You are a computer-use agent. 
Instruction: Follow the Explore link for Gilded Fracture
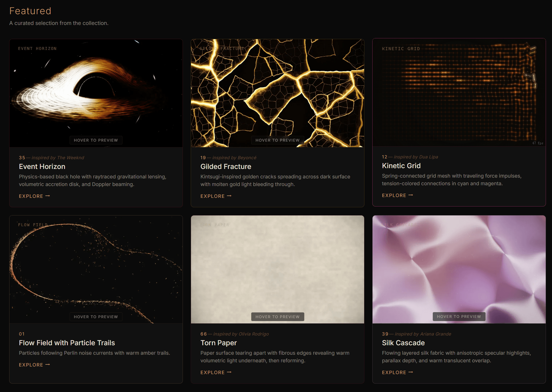216,196
